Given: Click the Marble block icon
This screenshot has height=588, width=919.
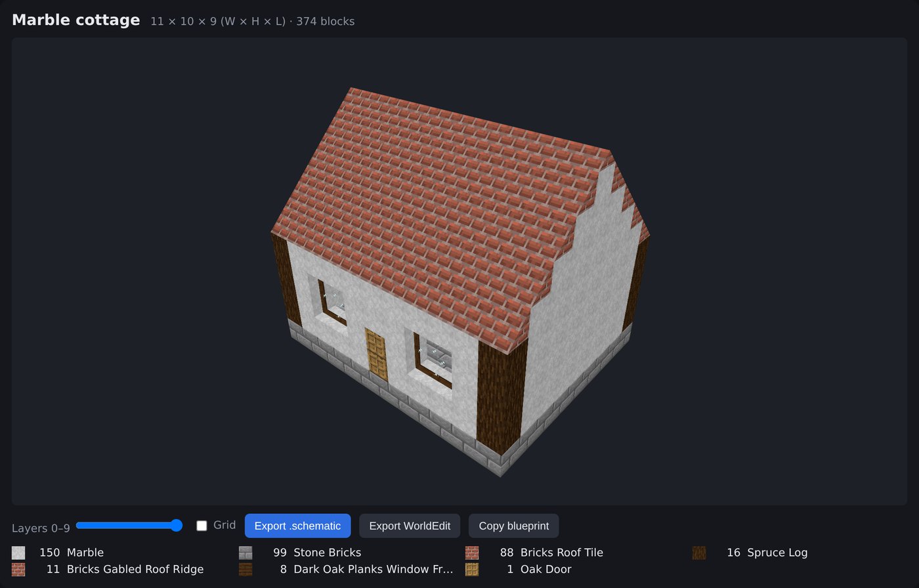Looking at the screenshot, I should pos(18,553).
